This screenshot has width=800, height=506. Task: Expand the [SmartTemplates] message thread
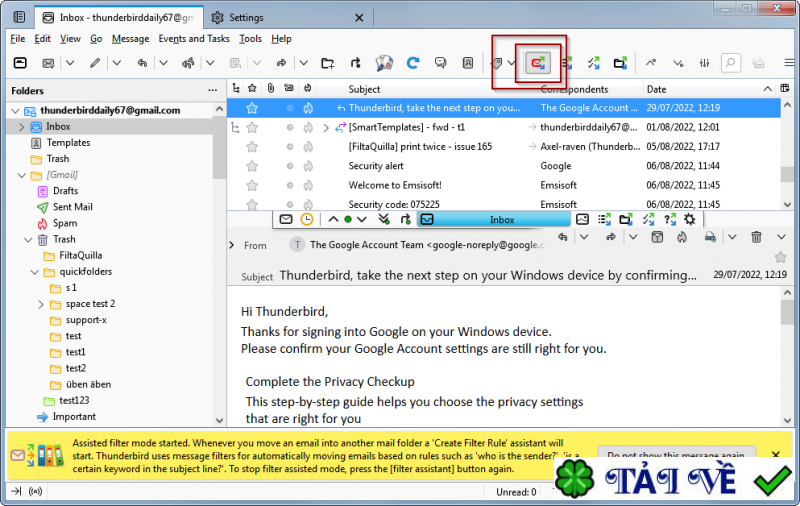pos(326,128)
